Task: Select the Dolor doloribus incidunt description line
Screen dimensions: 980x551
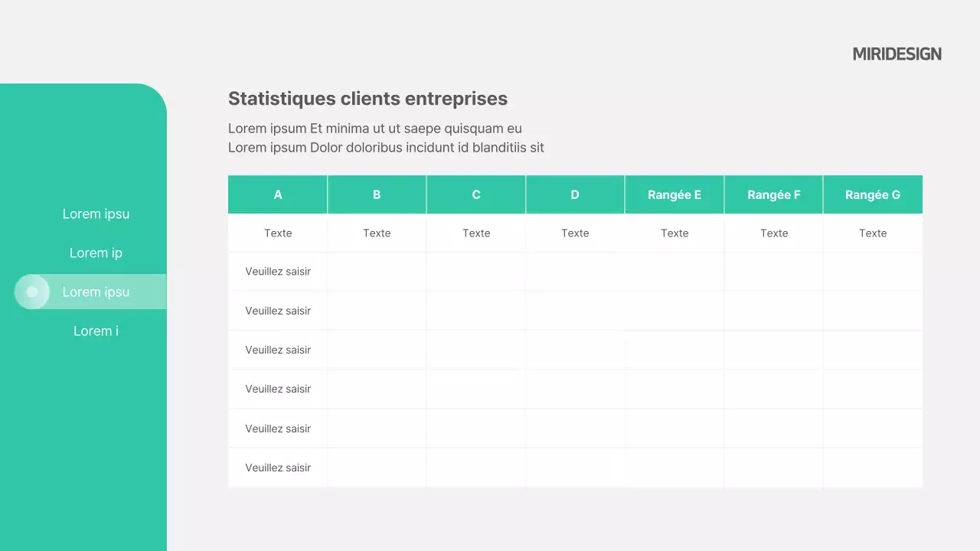Action: click(386, 148)
